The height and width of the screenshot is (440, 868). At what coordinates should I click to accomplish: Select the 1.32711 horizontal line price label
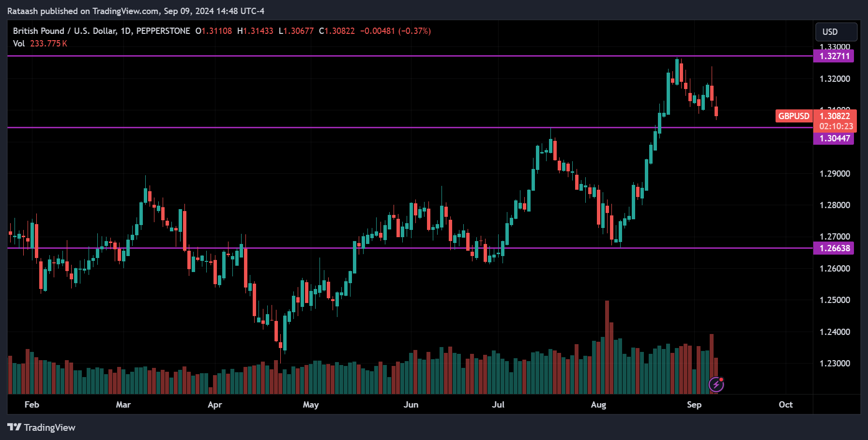[834, 56]
